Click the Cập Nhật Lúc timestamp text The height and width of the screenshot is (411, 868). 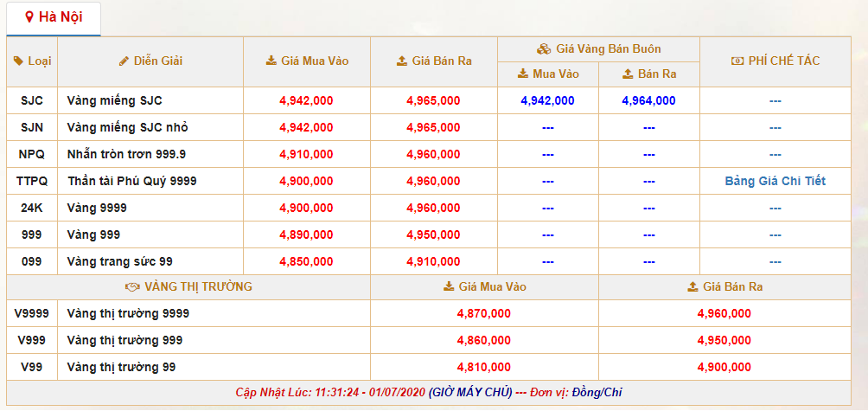pos(330,393)
